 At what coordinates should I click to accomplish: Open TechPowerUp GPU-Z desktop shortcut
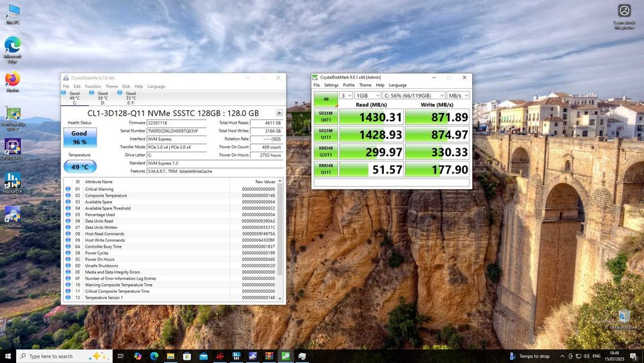pos(13,119)
